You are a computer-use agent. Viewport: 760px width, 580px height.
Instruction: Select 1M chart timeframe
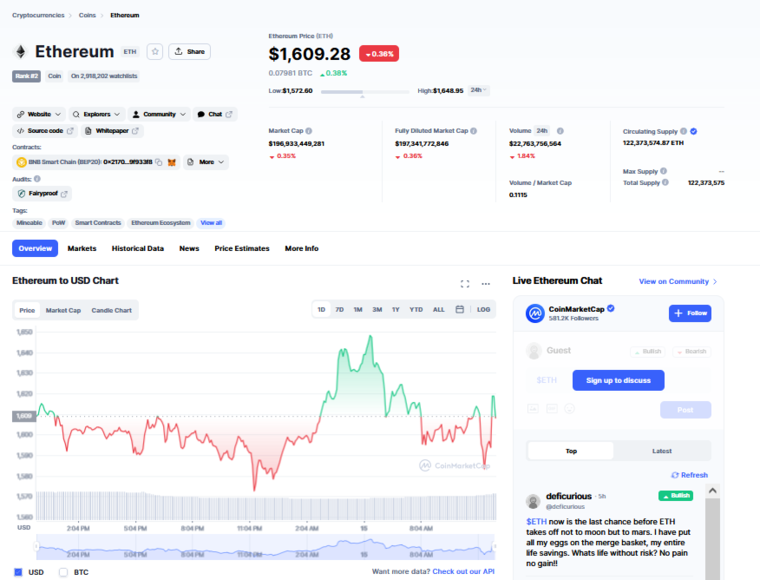tap(358, 309)
